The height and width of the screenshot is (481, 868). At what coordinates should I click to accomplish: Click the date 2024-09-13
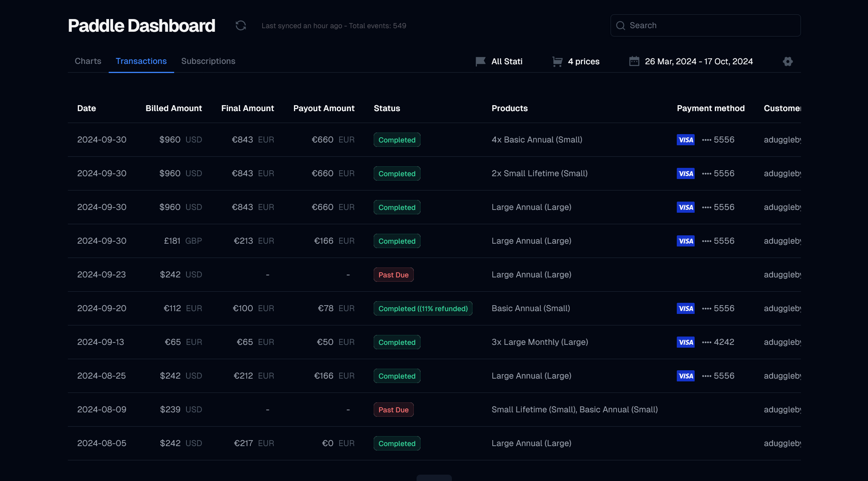click(x=101, y=342)
